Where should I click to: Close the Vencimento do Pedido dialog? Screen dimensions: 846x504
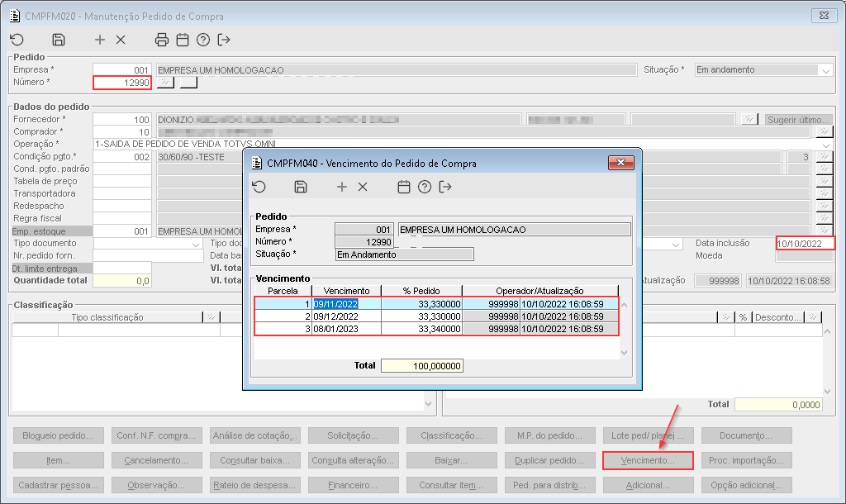(620, 163)
